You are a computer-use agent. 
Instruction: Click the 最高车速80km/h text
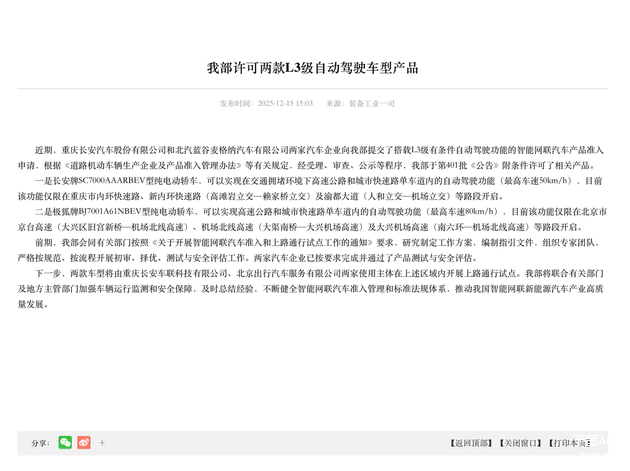pos(463,212)
